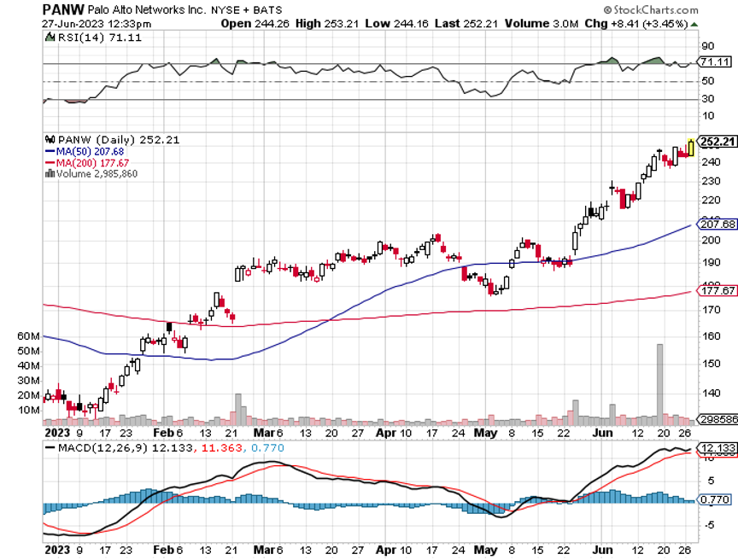The image size is (738, 560).
Task: Click the 150 price axis label
Action: pyautogui.click(x=711, y=364)
